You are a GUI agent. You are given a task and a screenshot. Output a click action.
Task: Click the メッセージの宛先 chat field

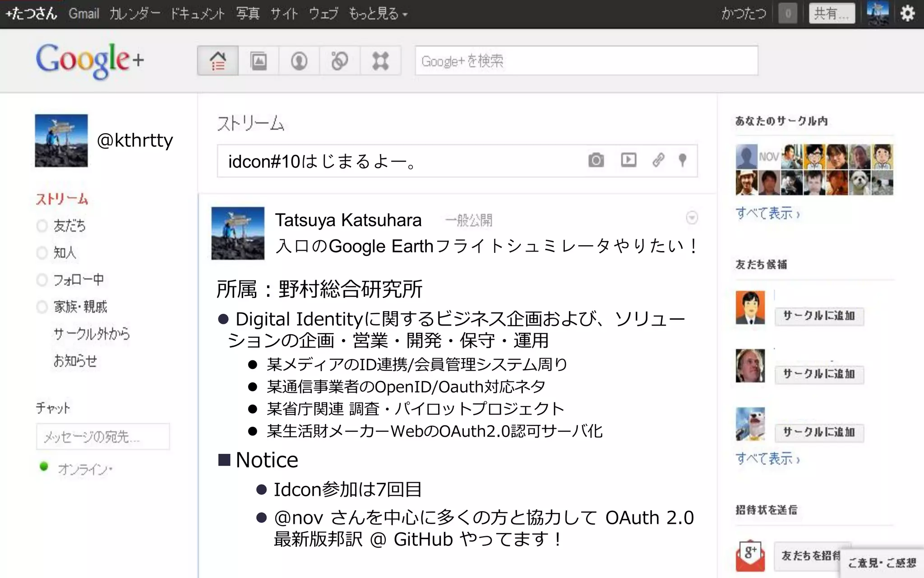point(103,436)
